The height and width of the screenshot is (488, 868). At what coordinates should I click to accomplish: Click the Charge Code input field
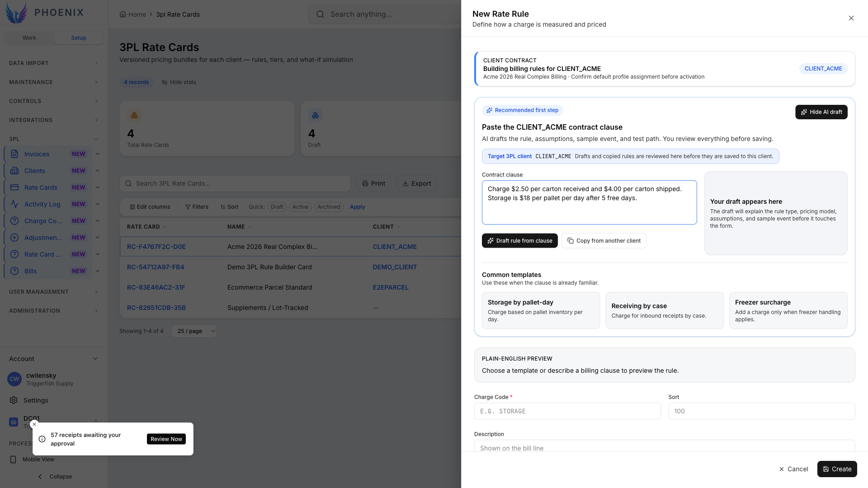tap(567, 411)
